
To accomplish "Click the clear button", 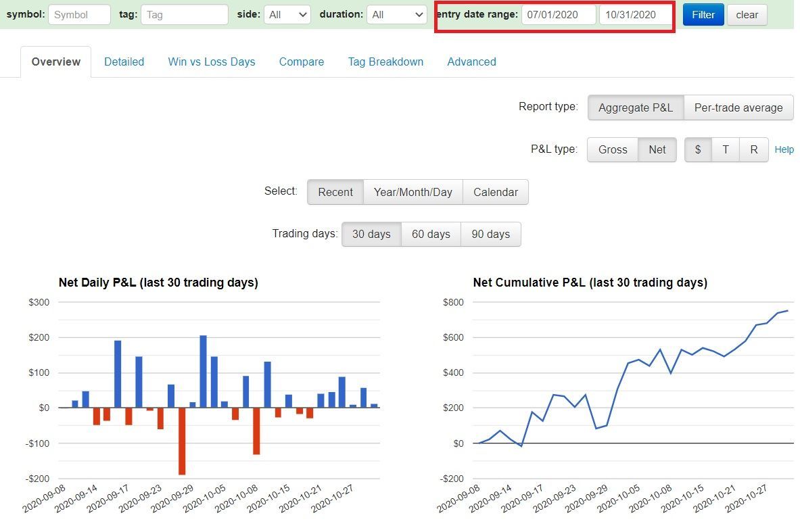I will click(747, 15).
